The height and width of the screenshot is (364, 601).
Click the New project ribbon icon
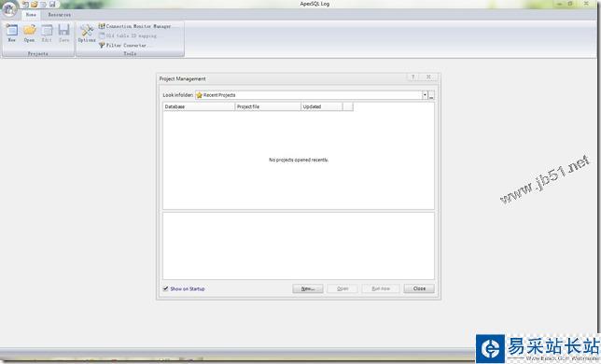point(11,33)
